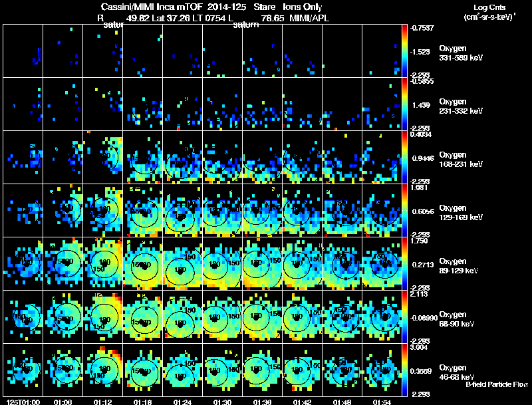Click the 'Lat 37.26' header value
This screenshot has width=532, height=405.
(171, 18)
